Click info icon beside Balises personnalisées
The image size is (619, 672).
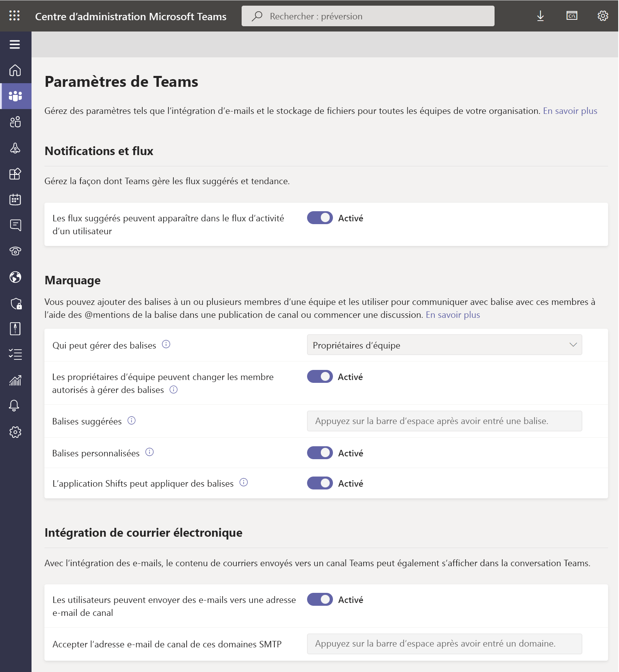pos(149,452)
